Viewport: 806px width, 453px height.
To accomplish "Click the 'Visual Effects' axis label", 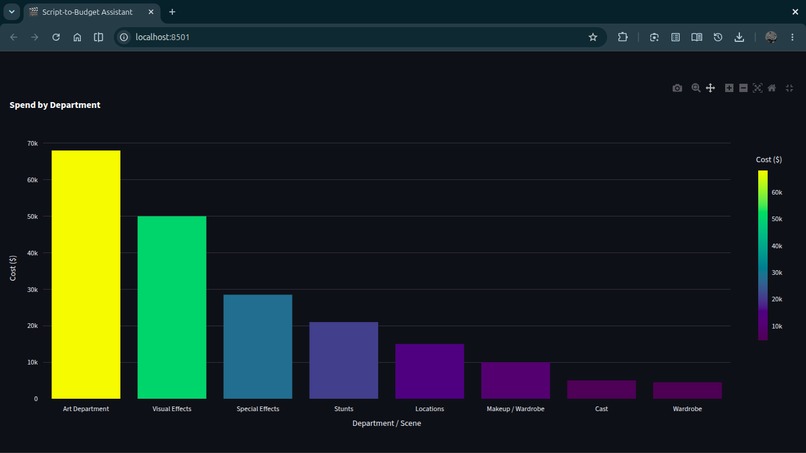I will click(x=172, y=409).
